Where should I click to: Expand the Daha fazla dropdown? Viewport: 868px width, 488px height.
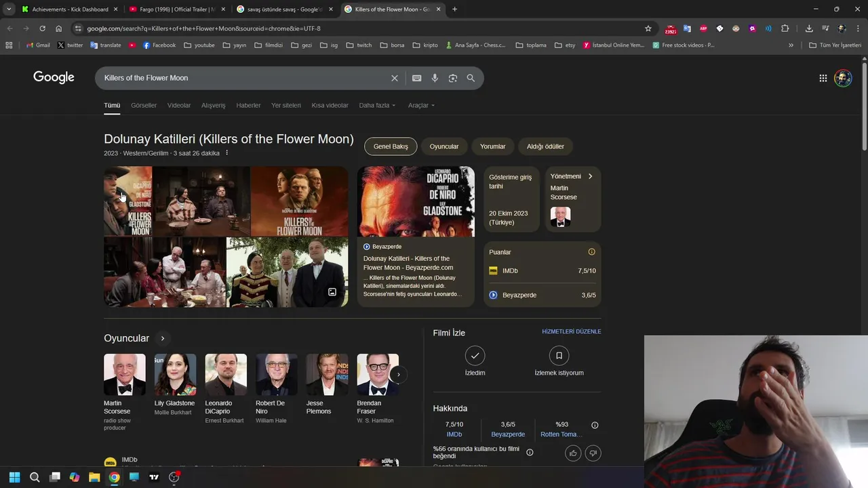(x=378, y=106)
